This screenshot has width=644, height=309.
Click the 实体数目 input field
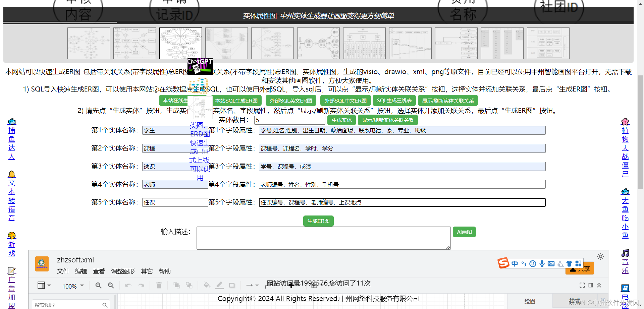(290, 120)
